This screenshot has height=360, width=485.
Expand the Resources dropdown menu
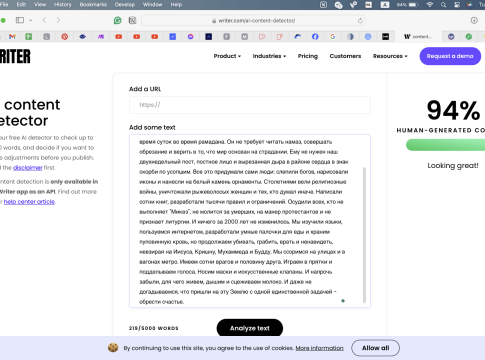(390, 56)
